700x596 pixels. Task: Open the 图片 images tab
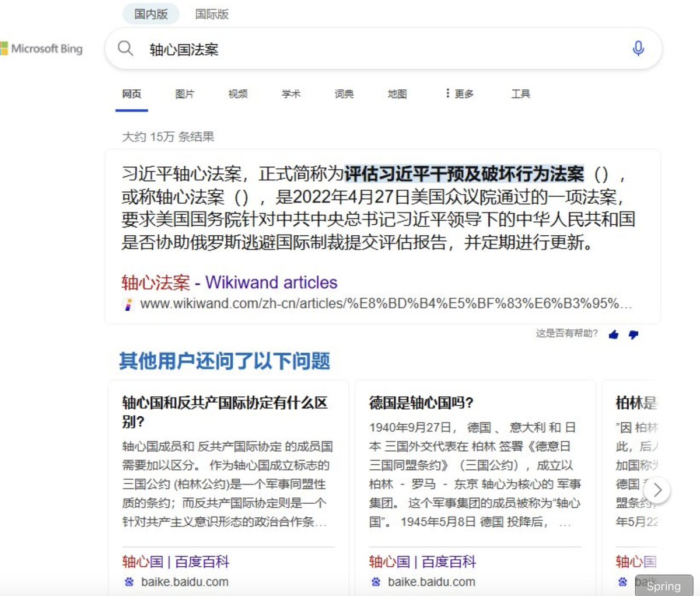click(x=185, y=94)
